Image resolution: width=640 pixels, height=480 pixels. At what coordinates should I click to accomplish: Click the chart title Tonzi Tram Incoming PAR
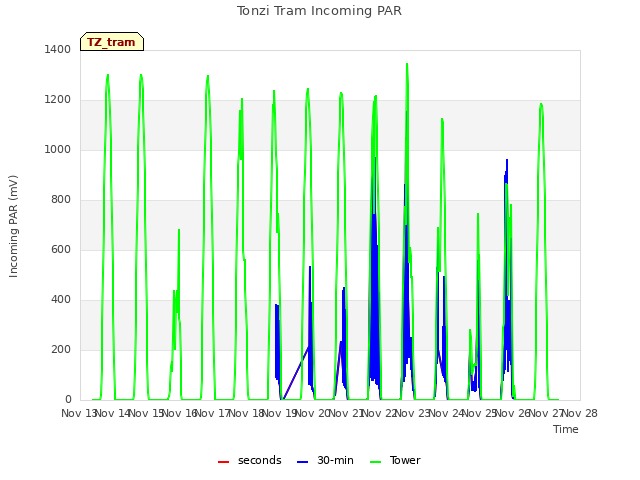tap(319, 11)
